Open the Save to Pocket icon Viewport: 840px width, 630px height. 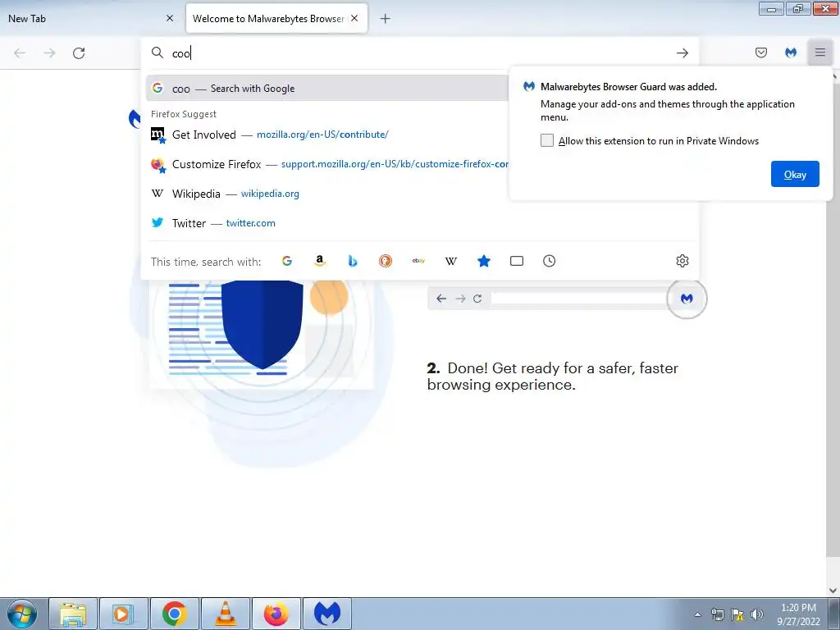pos(760,52)
